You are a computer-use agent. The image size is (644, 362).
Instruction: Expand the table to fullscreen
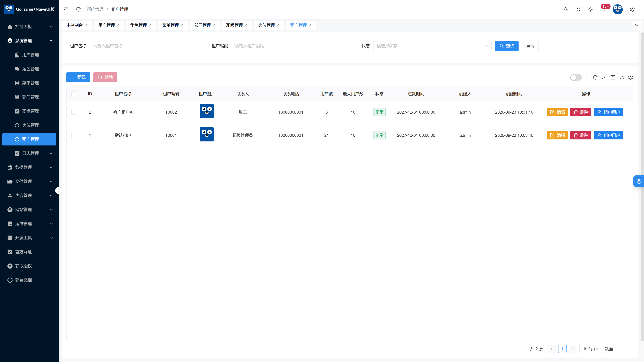point(622,77)
